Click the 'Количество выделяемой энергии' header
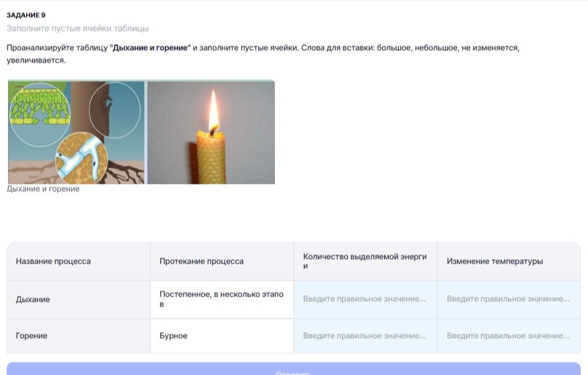This screenshot has width=588, height=375. pos(365,262)
